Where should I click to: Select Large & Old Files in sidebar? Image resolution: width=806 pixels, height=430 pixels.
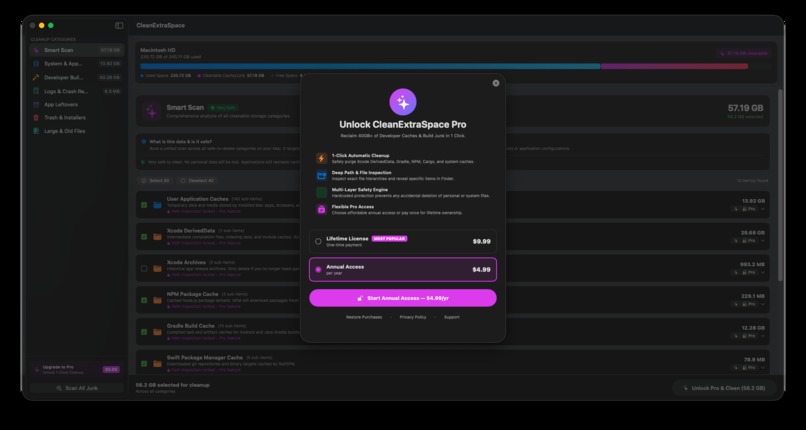(x=77, y=131)
